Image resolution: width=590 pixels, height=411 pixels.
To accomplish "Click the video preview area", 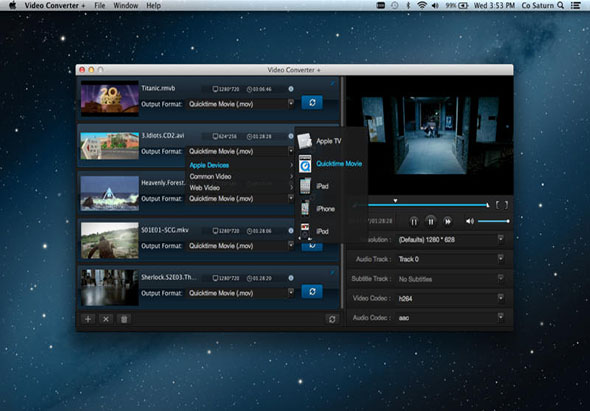I will (x=429, y=135).
